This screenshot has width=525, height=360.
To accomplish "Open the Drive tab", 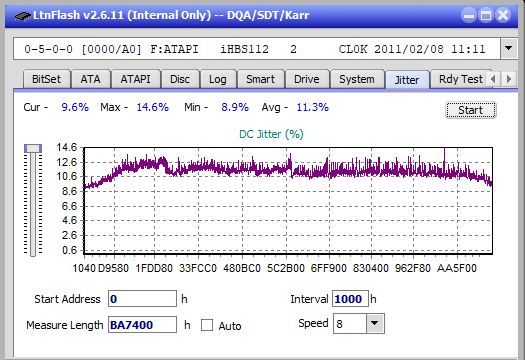I will [x=307, y=79].
